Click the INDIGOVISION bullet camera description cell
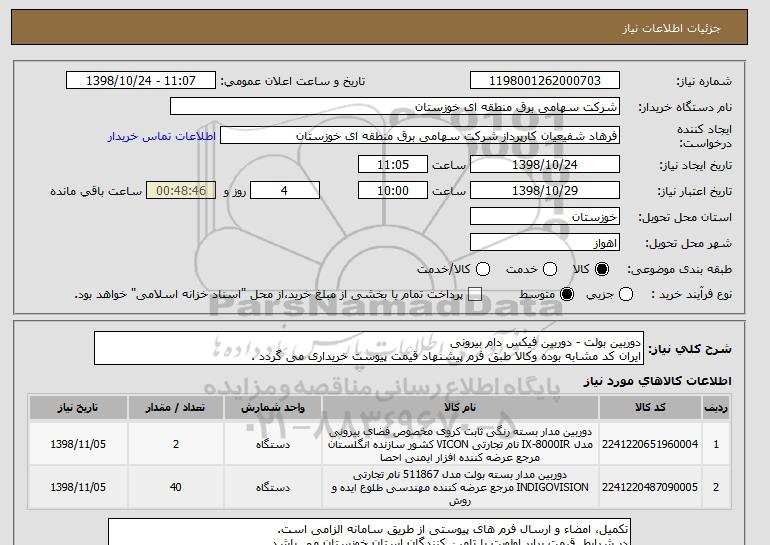The height and width of the screenshot is (545, 770). click(x=460, y=487)
